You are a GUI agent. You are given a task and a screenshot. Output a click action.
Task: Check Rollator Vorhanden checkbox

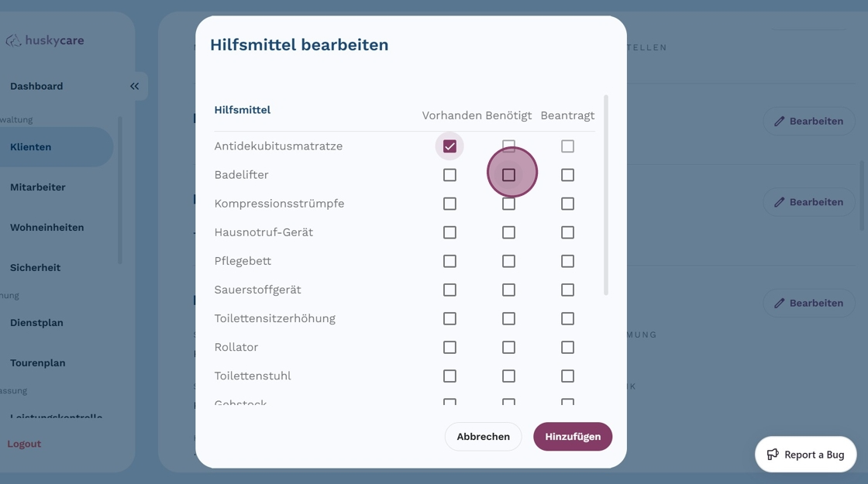click(449, 348)
